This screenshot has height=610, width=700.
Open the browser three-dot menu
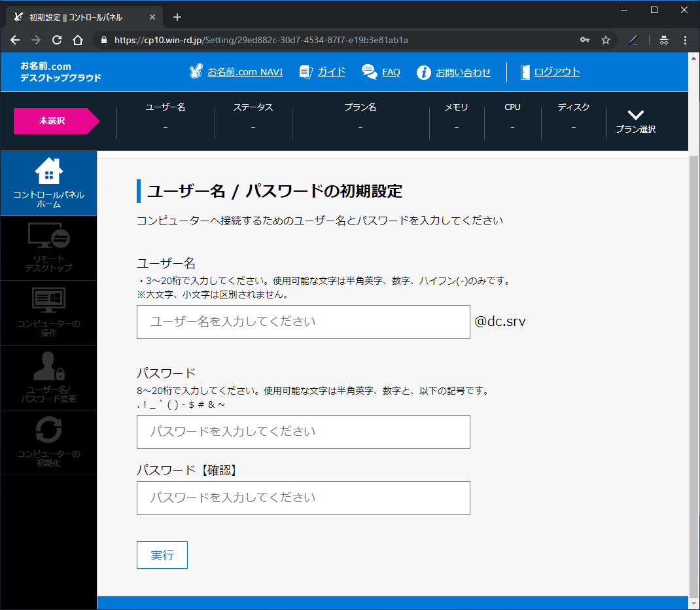pos(685,40)
